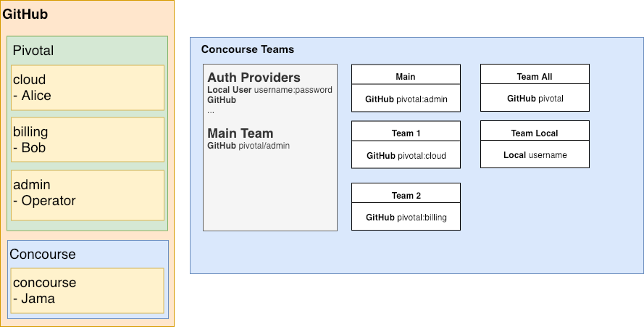Click the Concourse Teams title
The height and width of the screenshot is (327, 644).
(247, 49)
